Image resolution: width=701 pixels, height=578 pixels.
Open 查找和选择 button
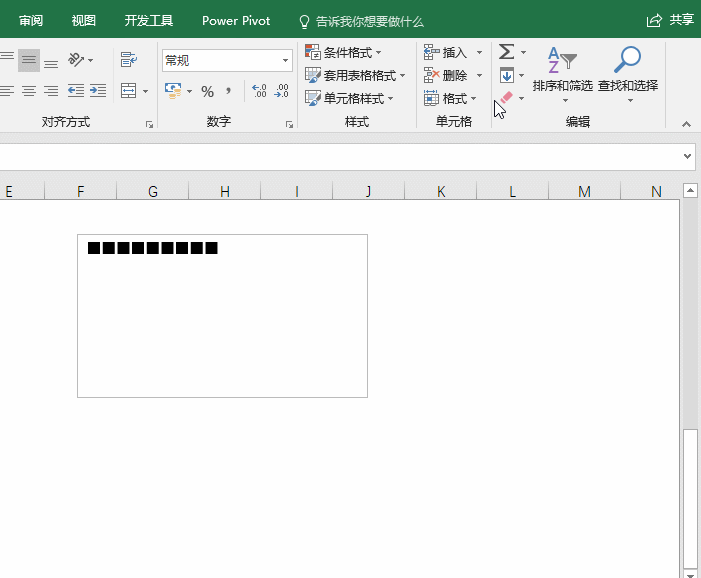[x=628, y=75]
